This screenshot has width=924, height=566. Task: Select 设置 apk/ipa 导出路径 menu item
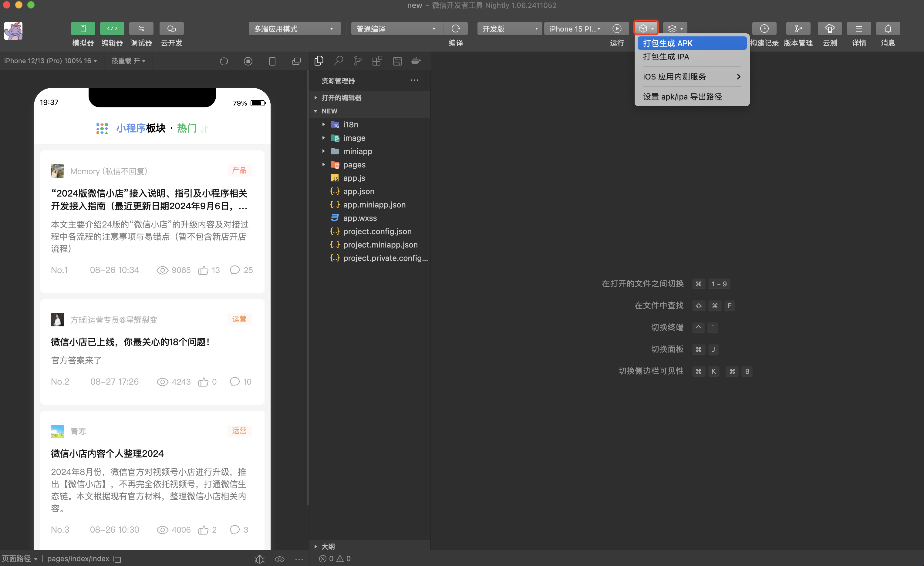pyautogui.click(x=692, y=96)
